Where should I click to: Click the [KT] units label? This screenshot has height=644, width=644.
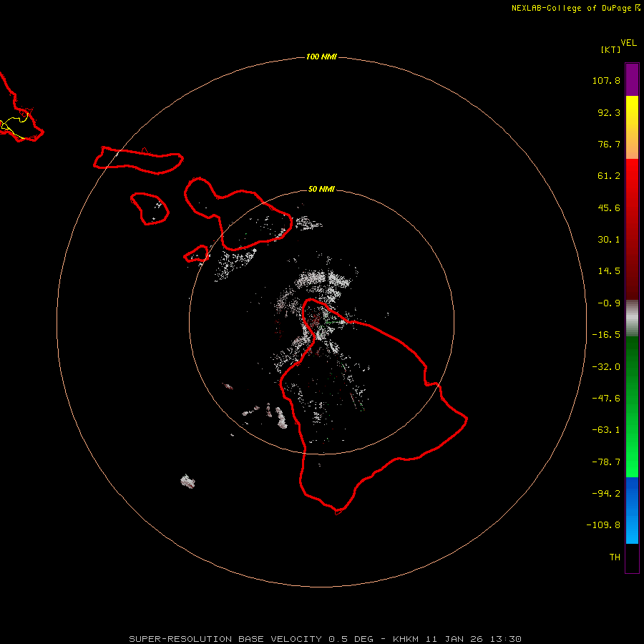611,49
